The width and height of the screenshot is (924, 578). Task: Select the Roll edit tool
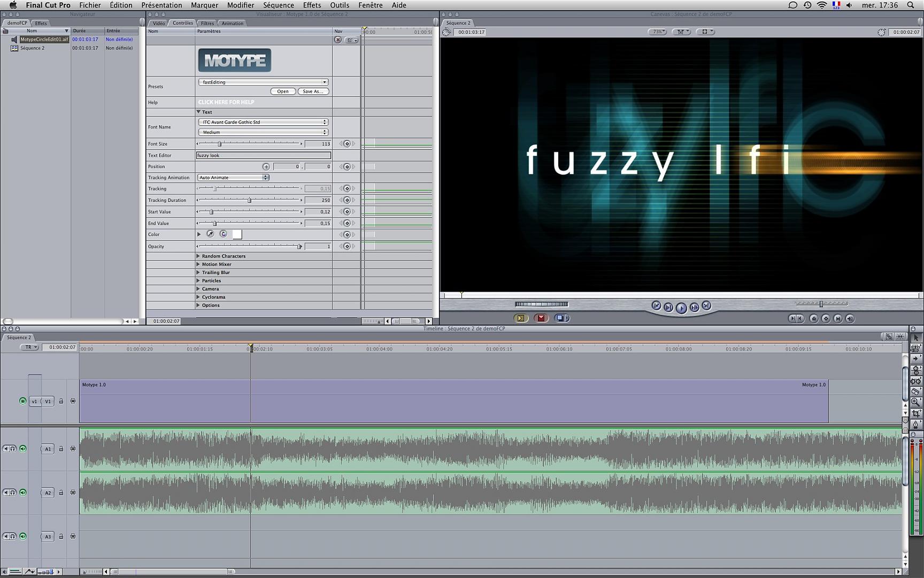coord(916,370)
